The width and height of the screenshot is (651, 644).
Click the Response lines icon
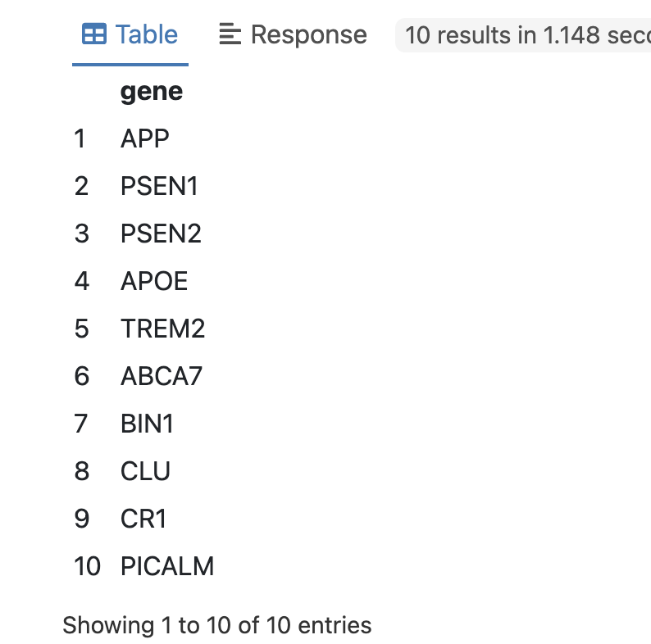point(230,34)
